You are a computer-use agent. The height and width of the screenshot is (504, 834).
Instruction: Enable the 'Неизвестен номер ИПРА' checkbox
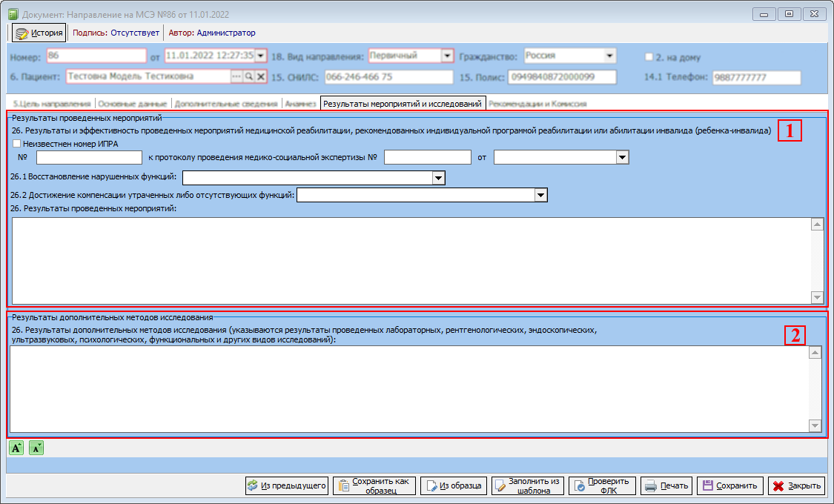(x=17, y=144)
